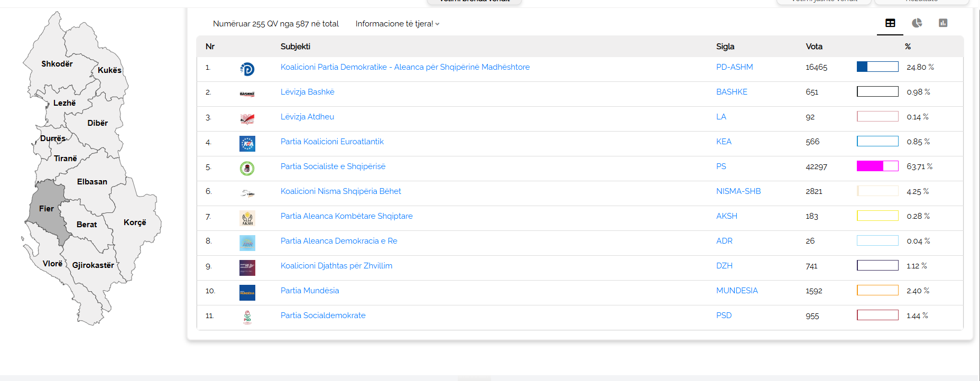
Task: Expand the 'Informacione të tjera!' dropdown
Action: 397,24
